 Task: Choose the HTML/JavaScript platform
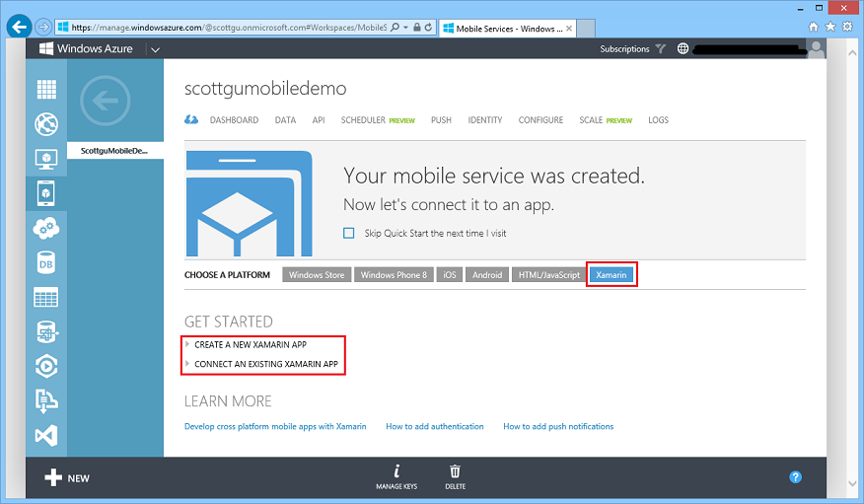tap(548, 275)
